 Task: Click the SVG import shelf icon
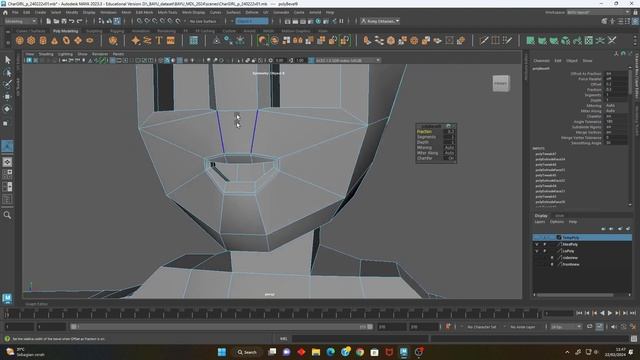[x=171, y=40]
